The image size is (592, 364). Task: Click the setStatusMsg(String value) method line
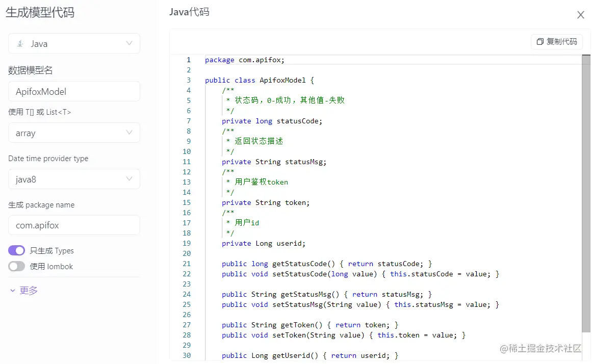[361, 304]
